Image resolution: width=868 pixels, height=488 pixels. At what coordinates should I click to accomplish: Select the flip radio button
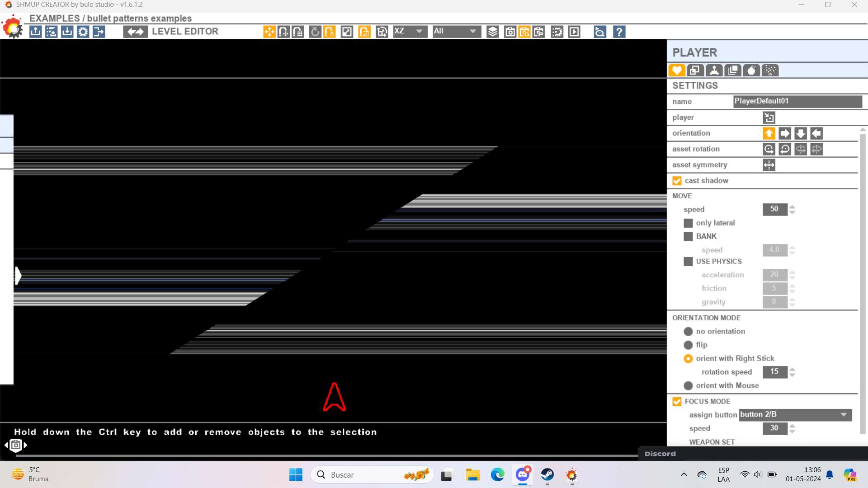coord(688,345)
